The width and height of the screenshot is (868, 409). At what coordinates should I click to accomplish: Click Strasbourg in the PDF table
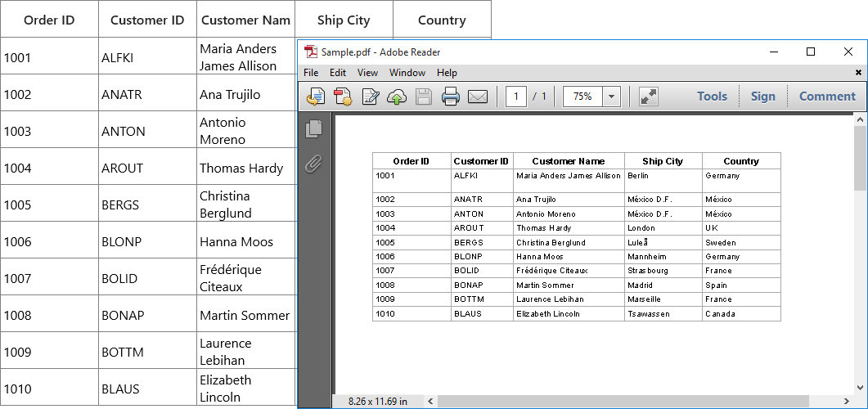[x=648, y=271]
